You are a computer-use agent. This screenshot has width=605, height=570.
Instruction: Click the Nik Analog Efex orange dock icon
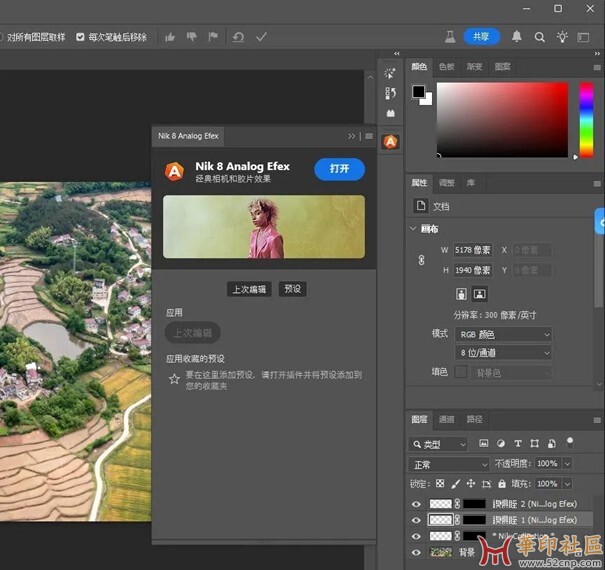click(x=390, y=142)
